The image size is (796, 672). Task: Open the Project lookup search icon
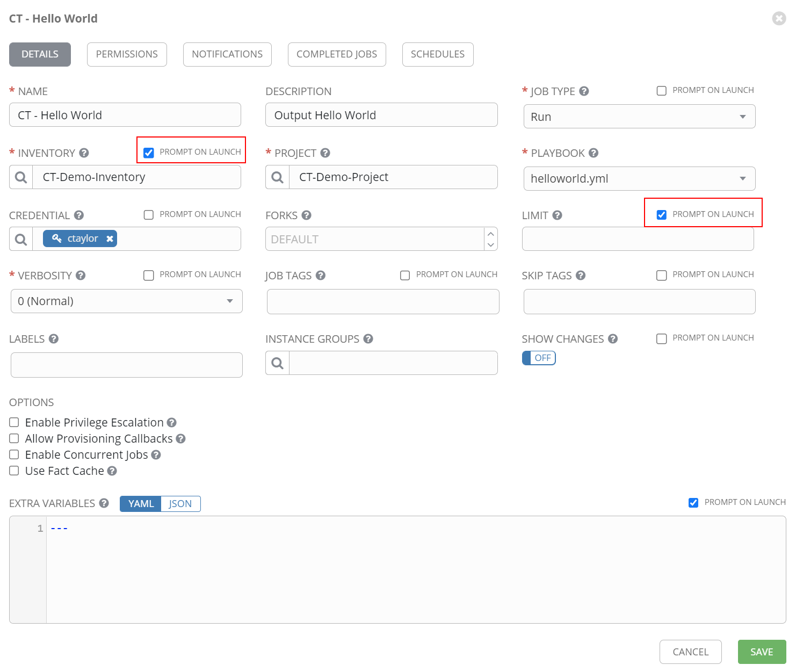277,177
